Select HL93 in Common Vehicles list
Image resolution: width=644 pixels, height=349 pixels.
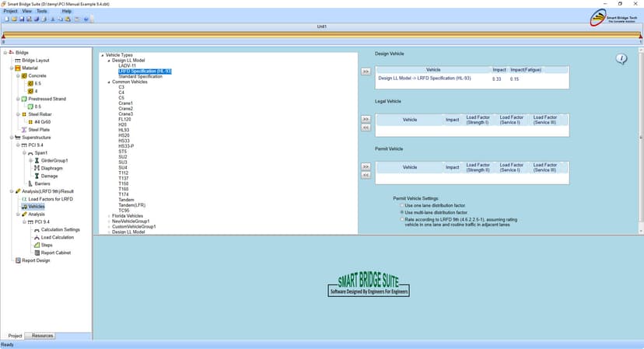pos(124,130)
